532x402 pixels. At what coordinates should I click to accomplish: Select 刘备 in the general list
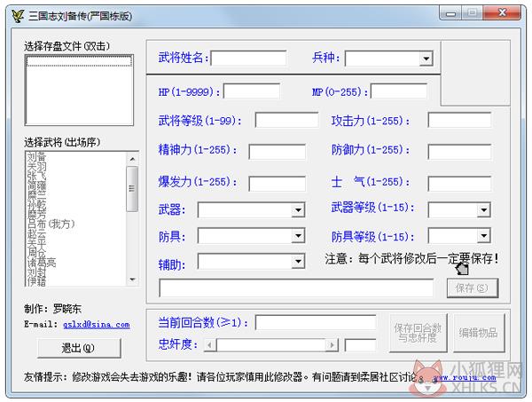pos(36,157)
